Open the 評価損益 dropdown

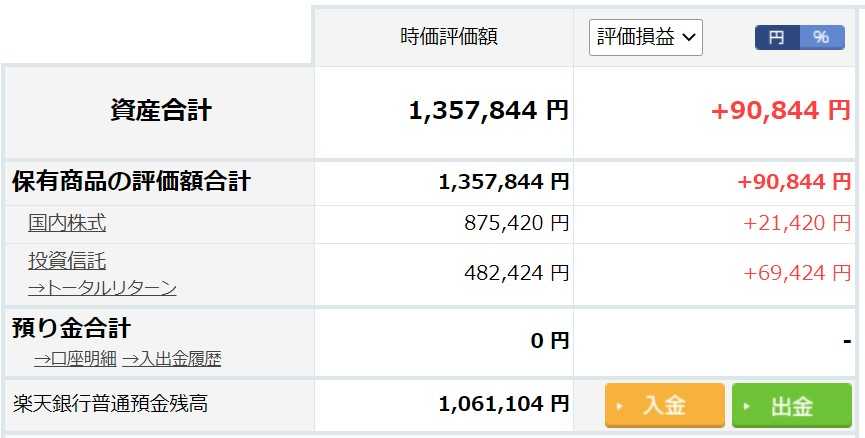click(x=645, y=38)
